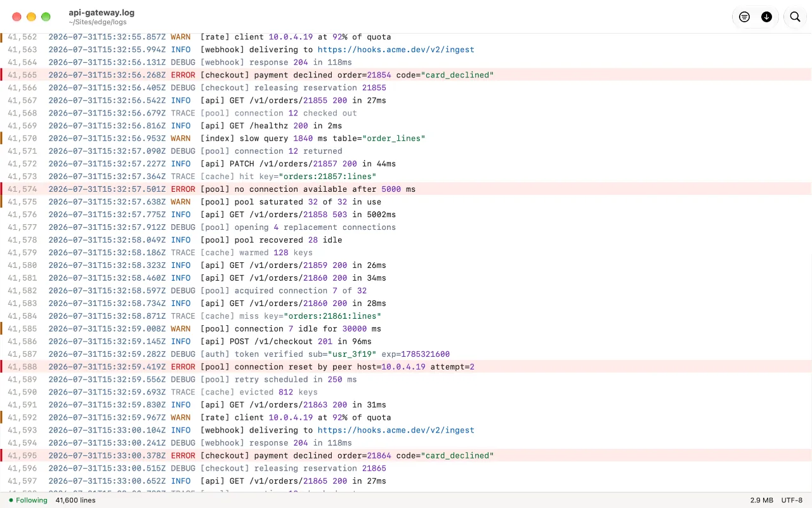Select "retry scheduled in 250 ms" line
The height and width of the screenshot is (508, 812).
[296, 379]
